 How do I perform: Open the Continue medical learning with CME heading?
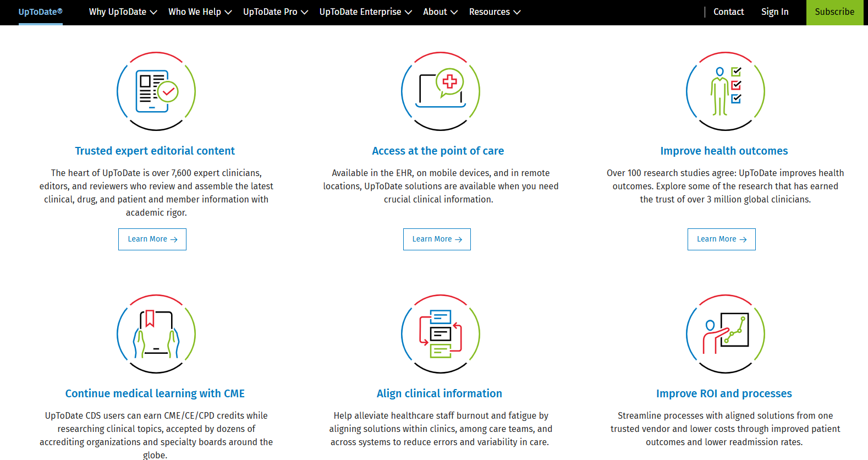155,393
